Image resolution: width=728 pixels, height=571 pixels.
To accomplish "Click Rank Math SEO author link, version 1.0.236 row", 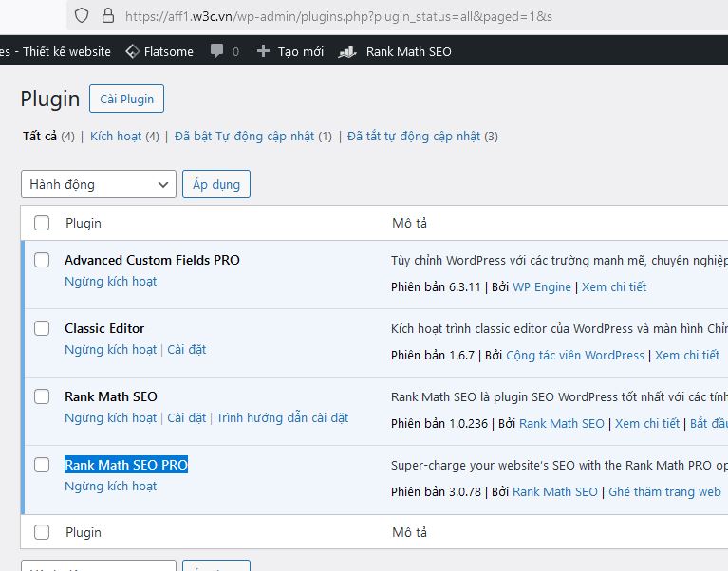I will pos(562,423).
